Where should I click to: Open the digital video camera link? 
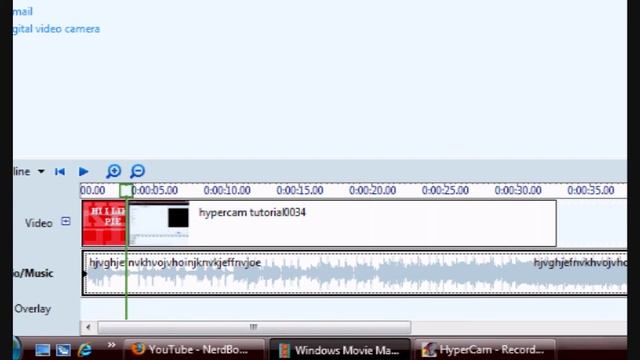click(x=56, y=29)
